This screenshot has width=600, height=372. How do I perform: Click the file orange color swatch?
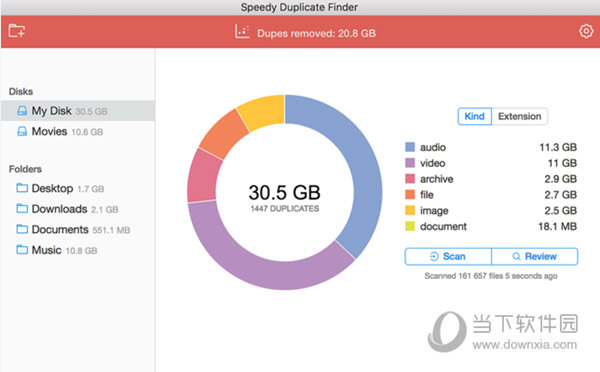(x=410, y=194)
